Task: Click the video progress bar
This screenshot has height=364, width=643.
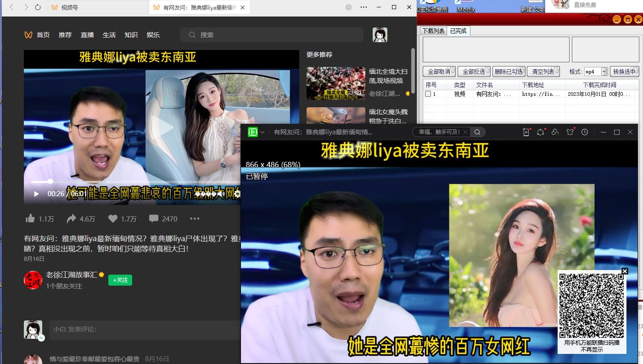Action: (138, 182)
